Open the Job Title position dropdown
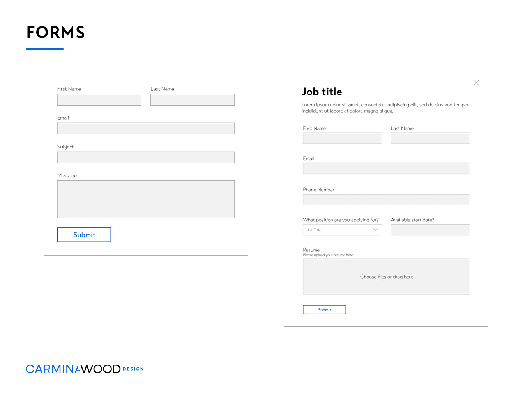The height and width of the screenshot is (399, 532). click(343, 230)
